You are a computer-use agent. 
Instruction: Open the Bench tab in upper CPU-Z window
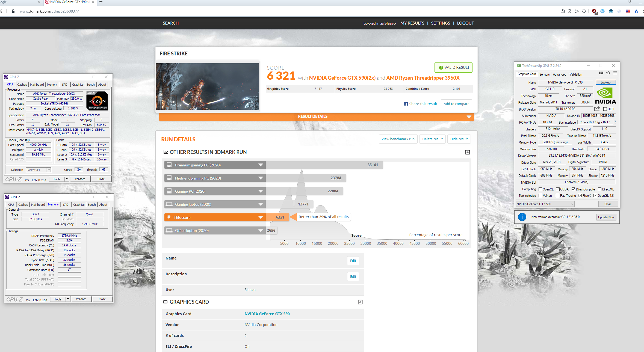pos(91,85)
